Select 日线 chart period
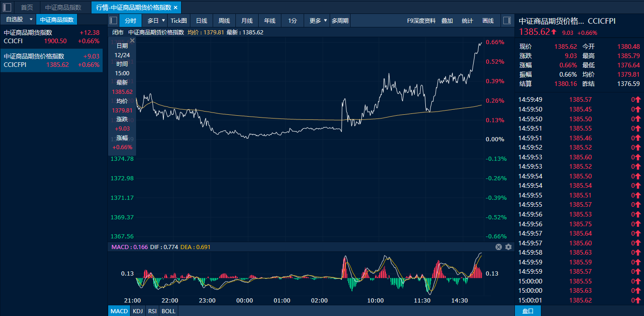Screen dimensions: 644x316 tap(202, 20)
